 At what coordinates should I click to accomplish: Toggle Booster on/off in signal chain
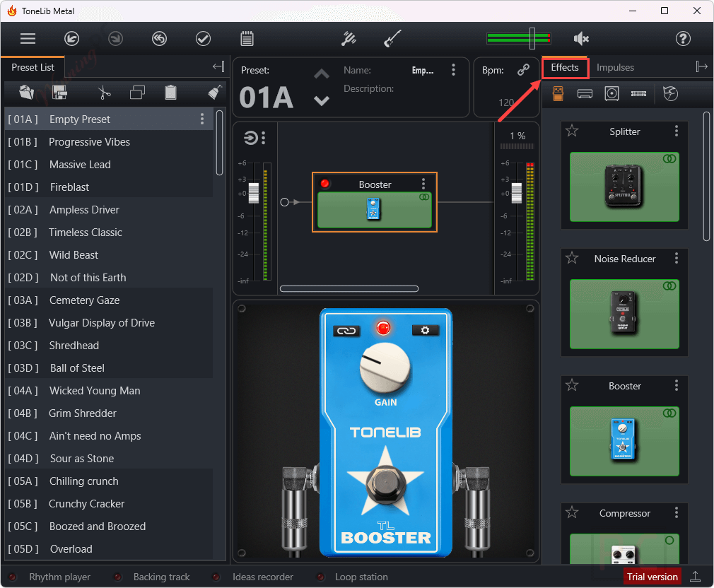click(x=324, y=184)
